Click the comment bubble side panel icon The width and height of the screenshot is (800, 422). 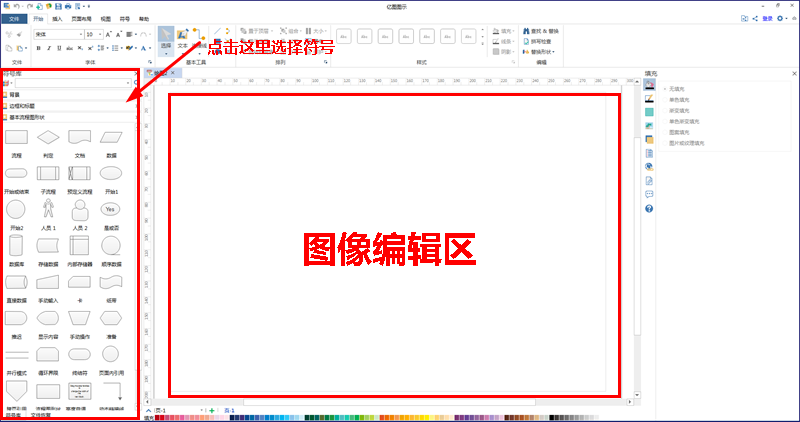point(649,194)
